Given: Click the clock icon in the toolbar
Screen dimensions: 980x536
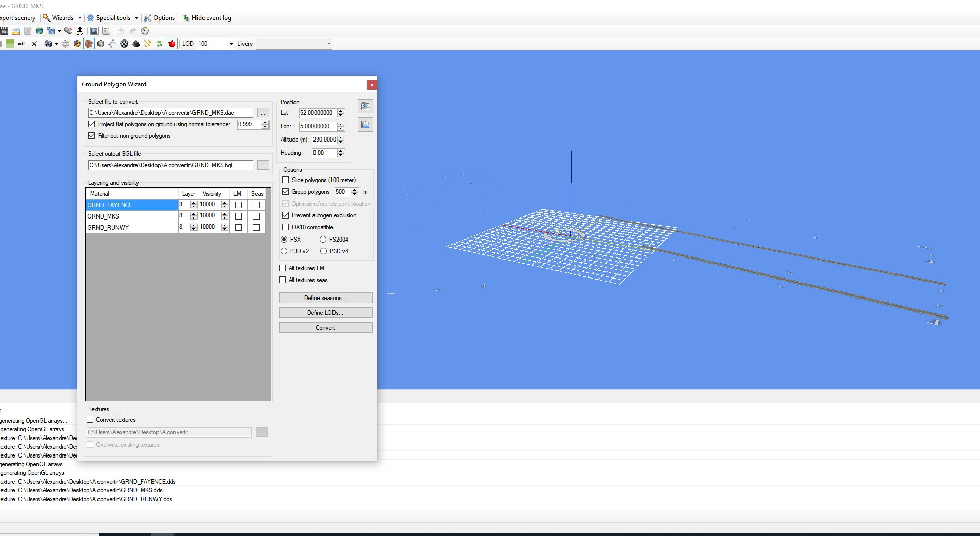Looking at the screenshot, I should pyautogui.click(x=145, y=31).
